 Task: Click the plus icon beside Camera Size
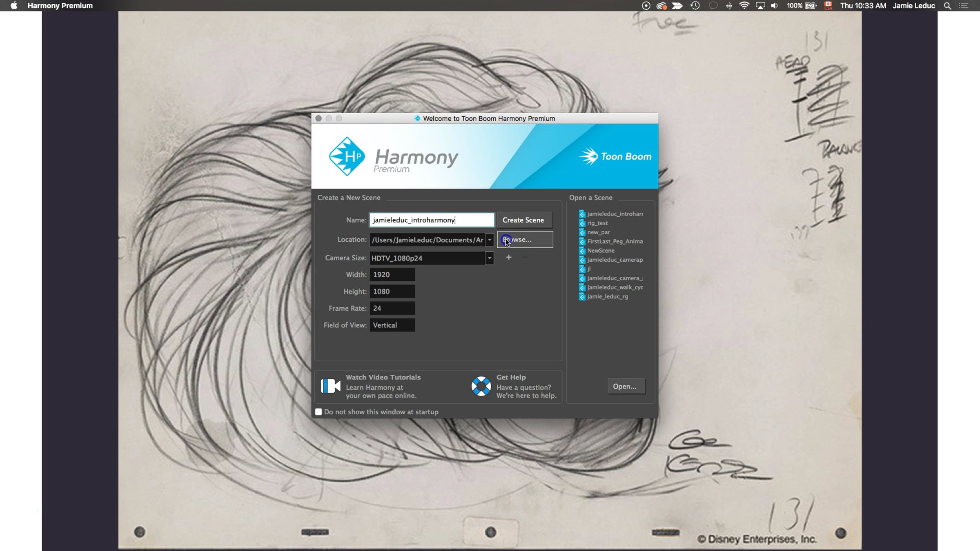tap(509, 257)
